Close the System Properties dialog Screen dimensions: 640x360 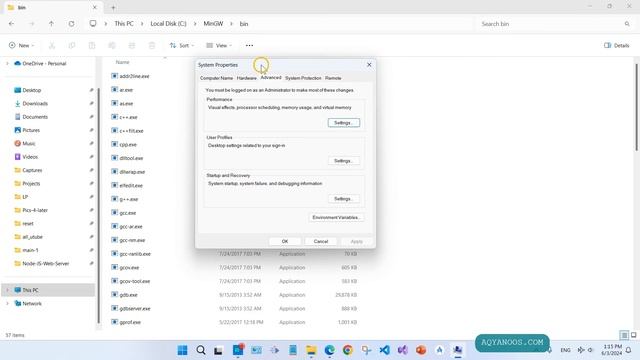[x=369, y=65]
